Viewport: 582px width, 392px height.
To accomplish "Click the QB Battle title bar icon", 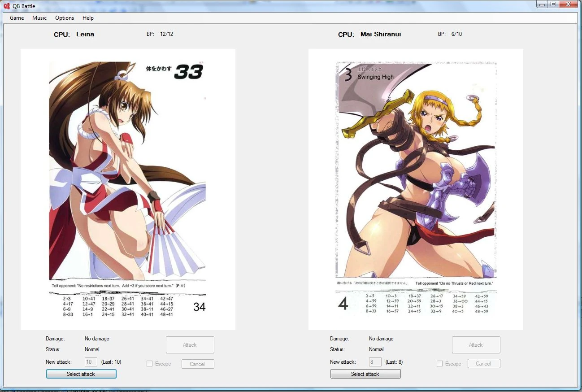I will pos(7,6).
